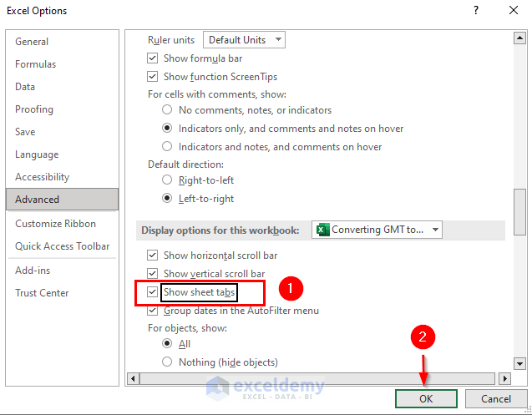
Task: Open the workbook selector Converting GMT dropdown
Action: click(x=377, y=230)
